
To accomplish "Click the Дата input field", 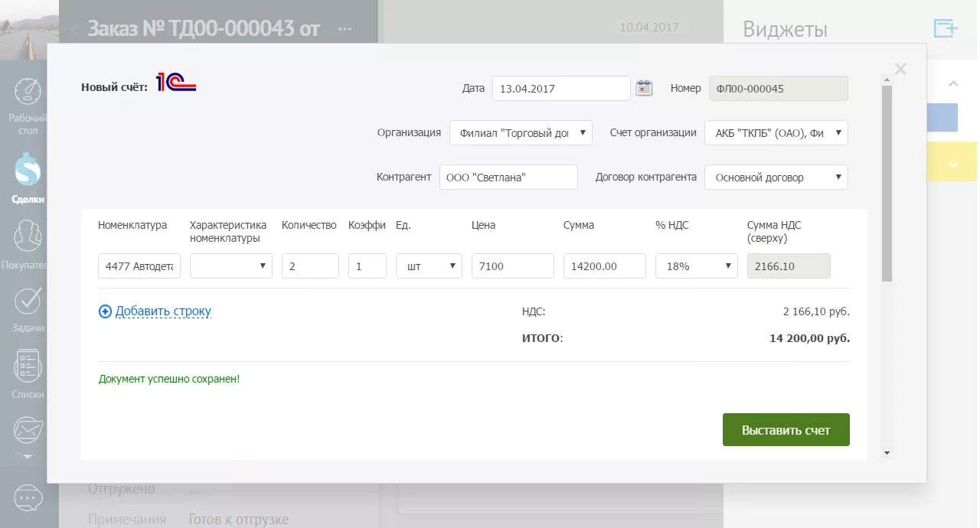I will (561, 88).
